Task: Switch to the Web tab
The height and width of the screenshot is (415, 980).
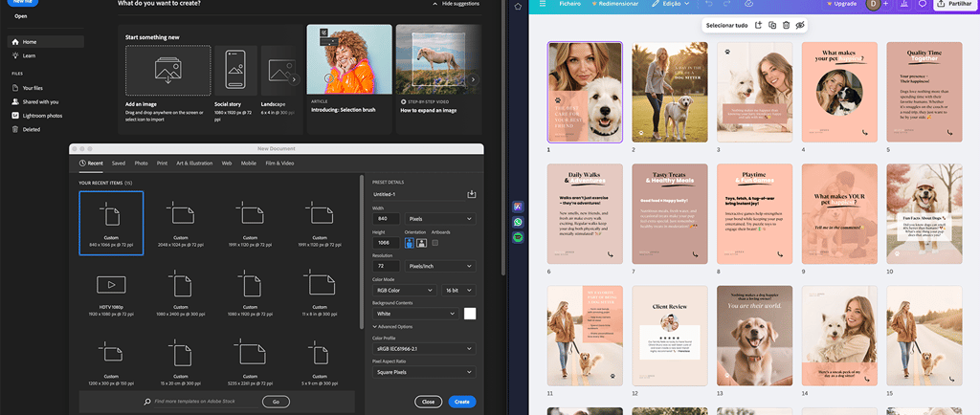Action: pyautogui.click(x=227, y=164)
